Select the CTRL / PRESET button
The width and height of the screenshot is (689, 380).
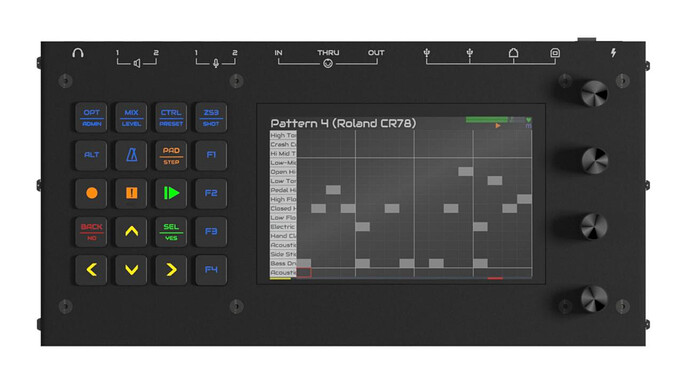(171, 118)
